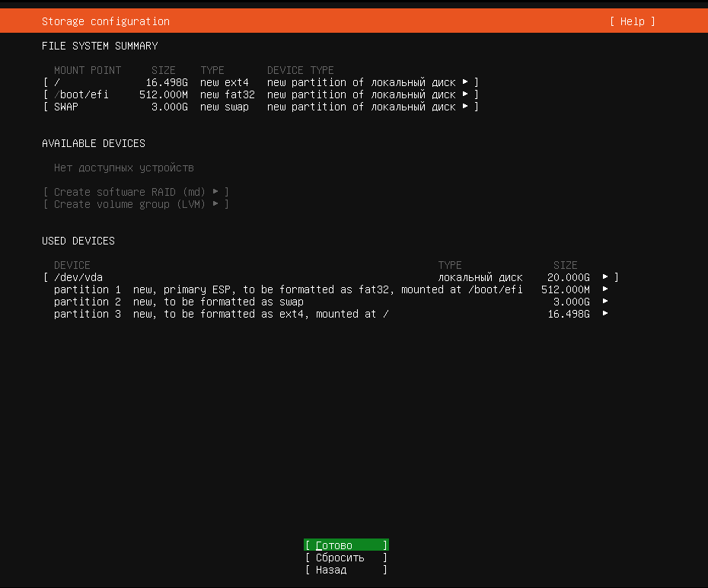The height and width of the screenshot is (588, 708).
Task: Expand arrow for root / mount point row
Action: 465,82
